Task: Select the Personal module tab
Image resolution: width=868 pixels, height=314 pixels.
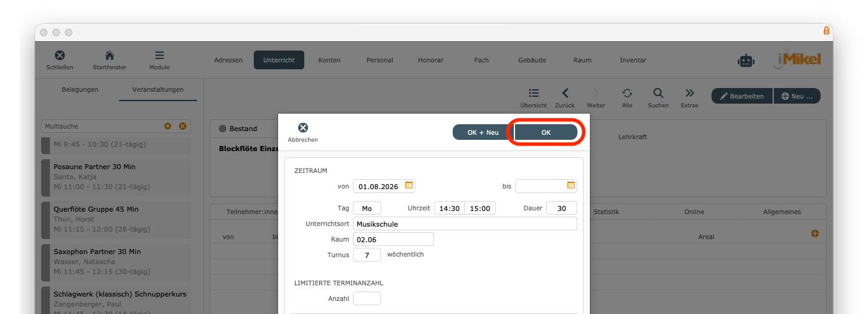Action: (380, 60)
